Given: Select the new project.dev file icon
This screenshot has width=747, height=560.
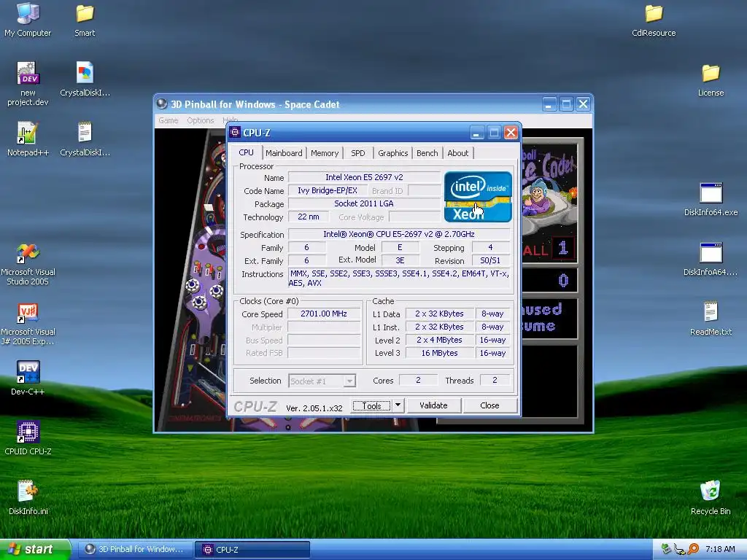Looking at the screenshot, I should (x=28, y=83).
